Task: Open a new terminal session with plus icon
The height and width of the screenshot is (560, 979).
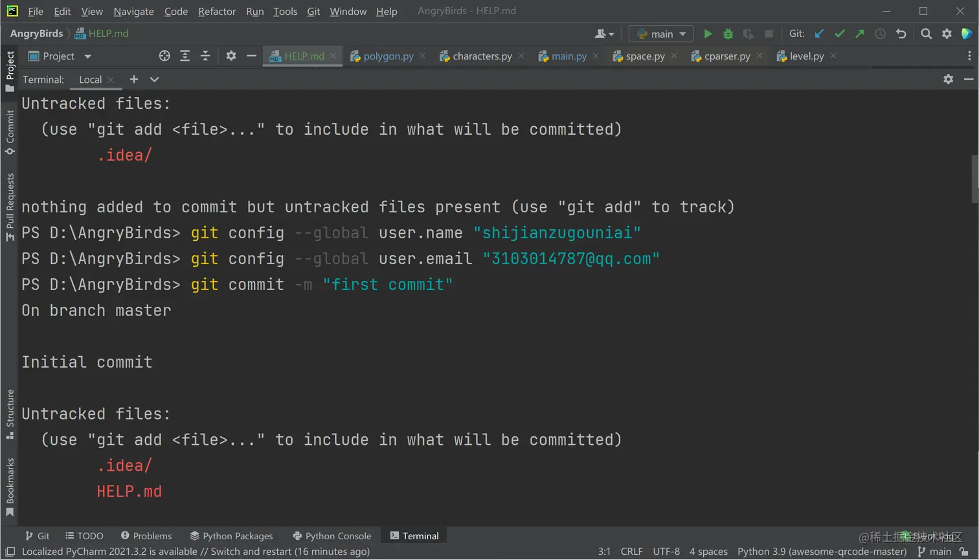Action: click(134, 79)
